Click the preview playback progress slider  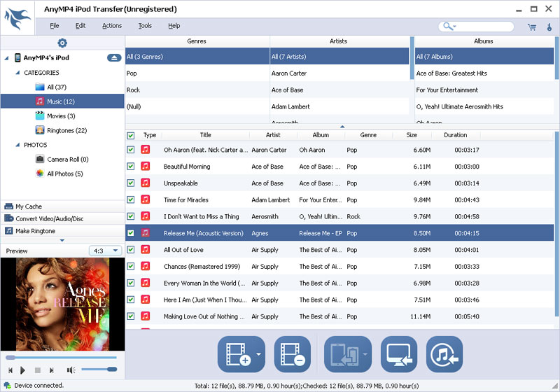click(61, 358)
